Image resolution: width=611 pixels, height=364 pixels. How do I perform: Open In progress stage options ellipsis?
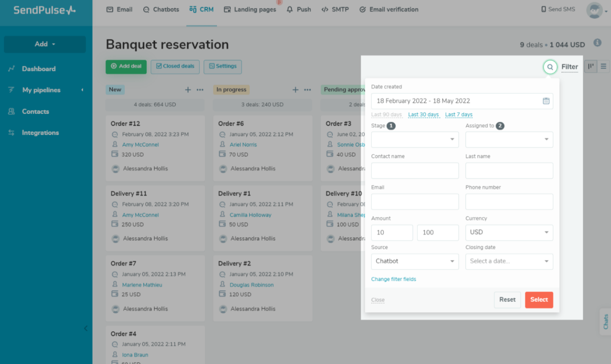(x=308, y=89)
